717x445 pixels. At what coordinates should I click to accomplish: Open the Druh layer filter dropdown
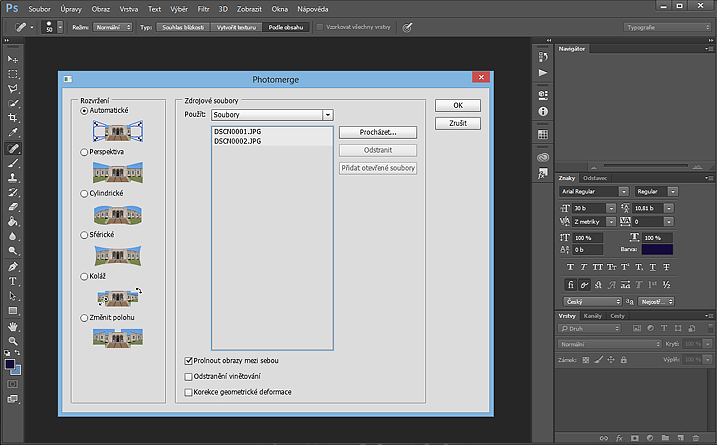coord(589,328)
